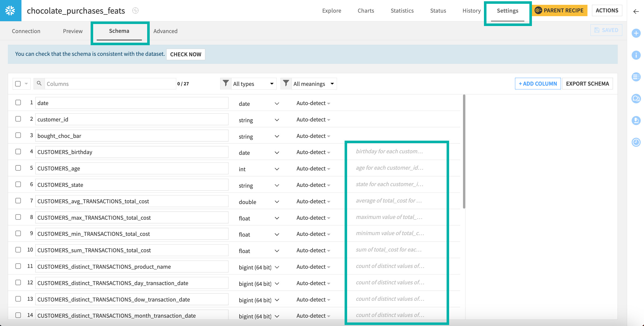This screenshot has height=326, width=644.
Task: Switch to the Schema tab
Action: (119, 31)
